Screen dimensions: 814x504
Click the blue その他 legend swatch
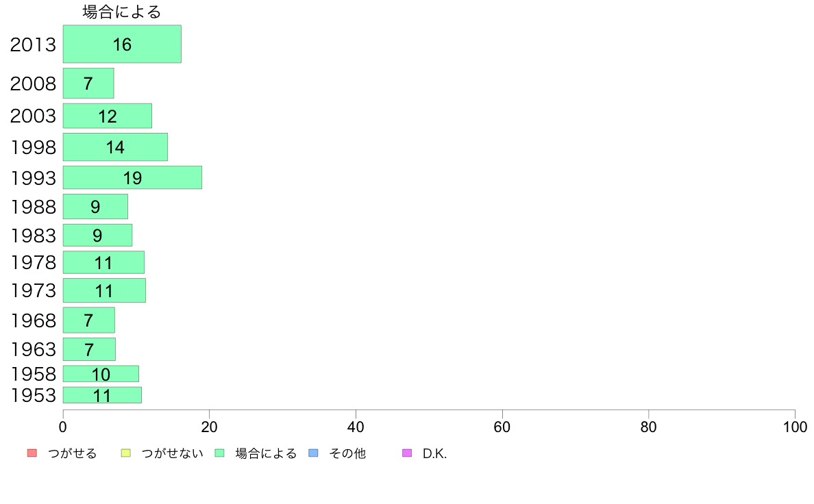pos(313,453)
